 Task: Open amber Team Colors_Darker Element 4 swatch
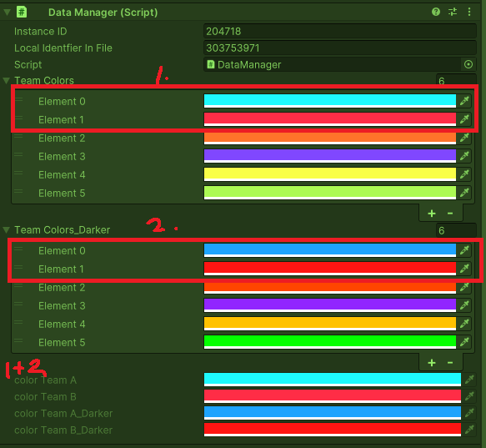click(x=330, y=324)
